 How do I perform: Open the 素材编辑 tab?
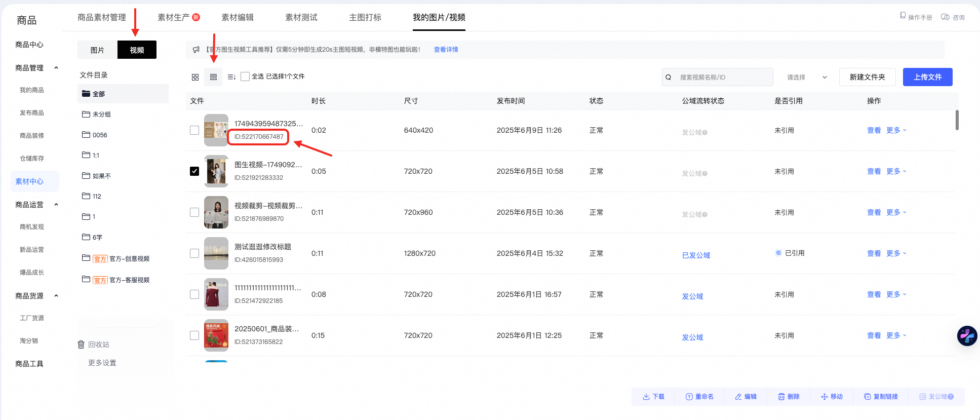click(x=238, y=17)
